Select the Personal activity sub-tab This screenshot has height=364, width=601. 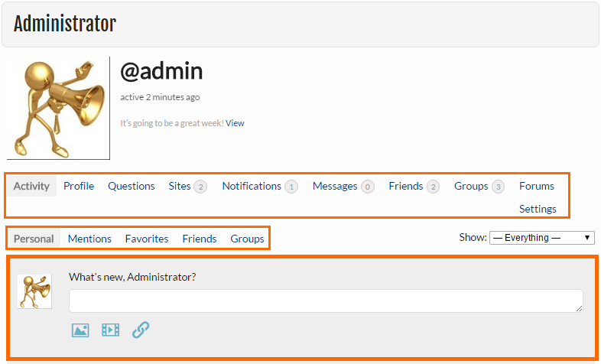[34, 239]
